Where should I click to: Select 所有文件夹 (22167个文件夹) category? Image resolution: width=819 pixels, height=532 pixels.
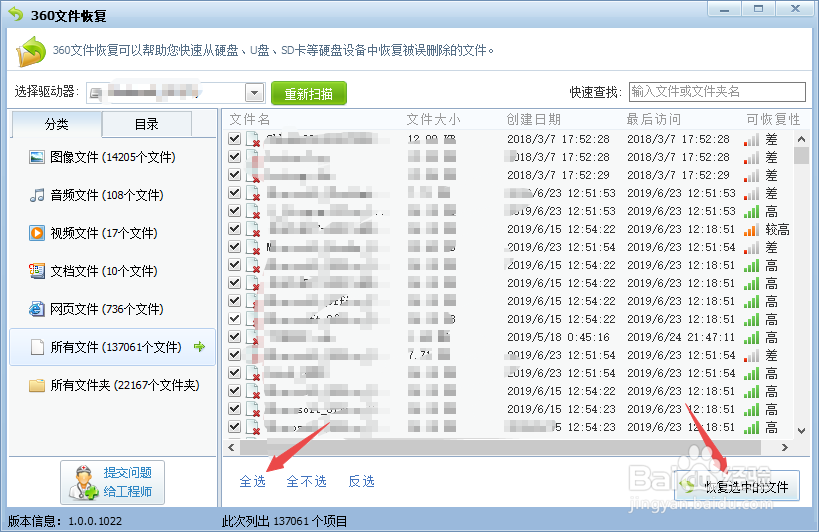(x=112, y=385)
